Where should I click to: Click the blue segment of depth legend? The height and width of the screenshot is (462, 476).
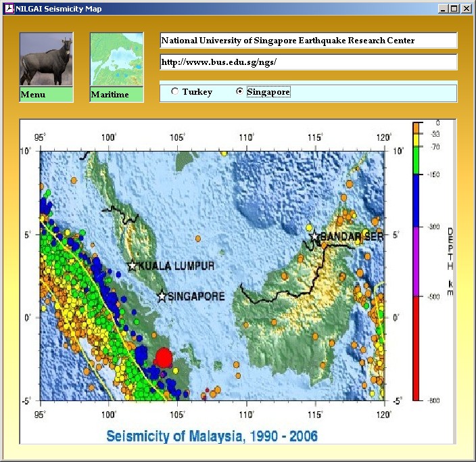click(417, 200)
